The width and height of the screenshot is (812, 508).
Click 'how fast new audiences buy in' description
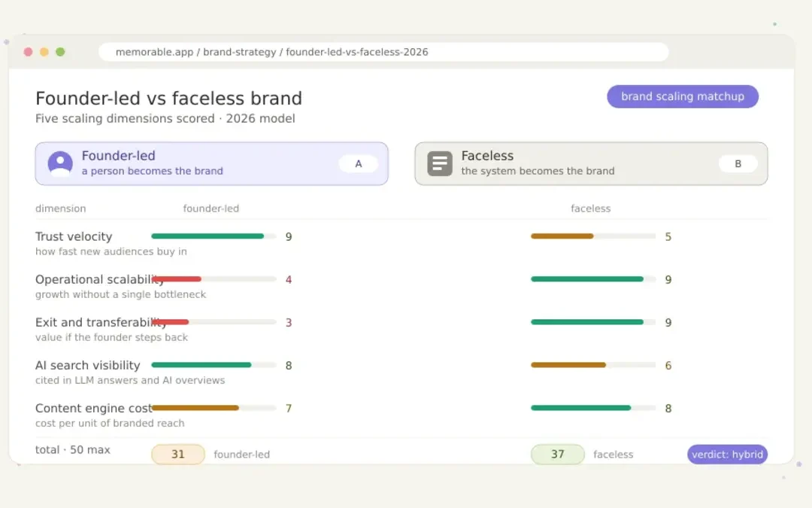111,251
